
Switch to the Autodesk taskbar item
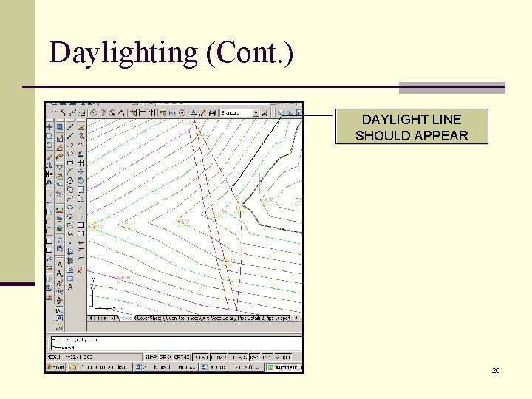(284, 367)
